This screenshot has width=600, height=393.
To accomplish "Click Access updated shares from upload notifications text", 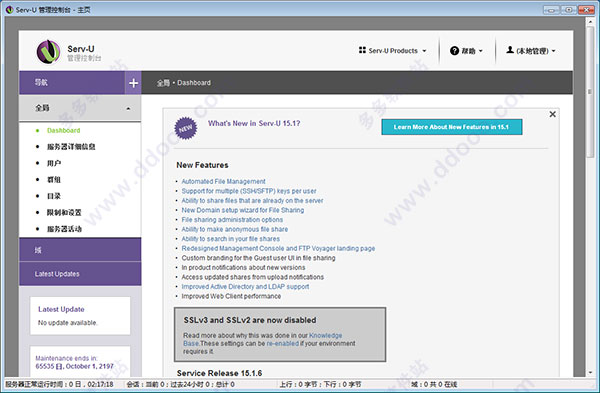I will pyautogui.click(x=253, y=277).
